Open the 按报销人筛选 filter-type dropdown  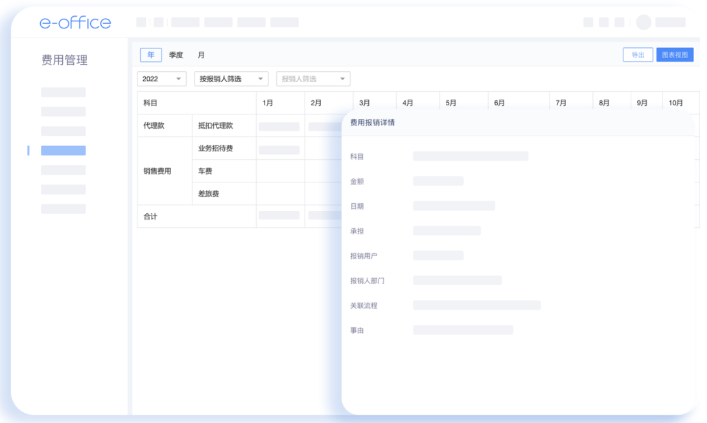231,79
